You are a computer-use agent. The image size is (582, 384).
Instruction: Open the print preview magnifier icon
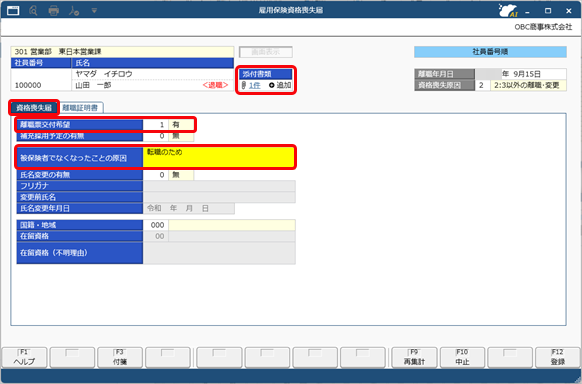pos(33,10)
